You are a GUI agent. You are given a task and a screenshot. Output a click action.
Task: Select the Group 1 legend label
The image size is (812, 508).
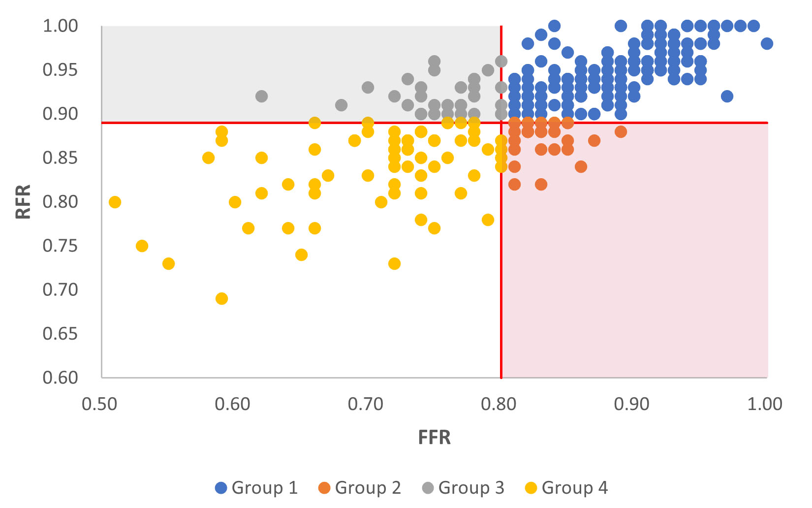(265, 488)
